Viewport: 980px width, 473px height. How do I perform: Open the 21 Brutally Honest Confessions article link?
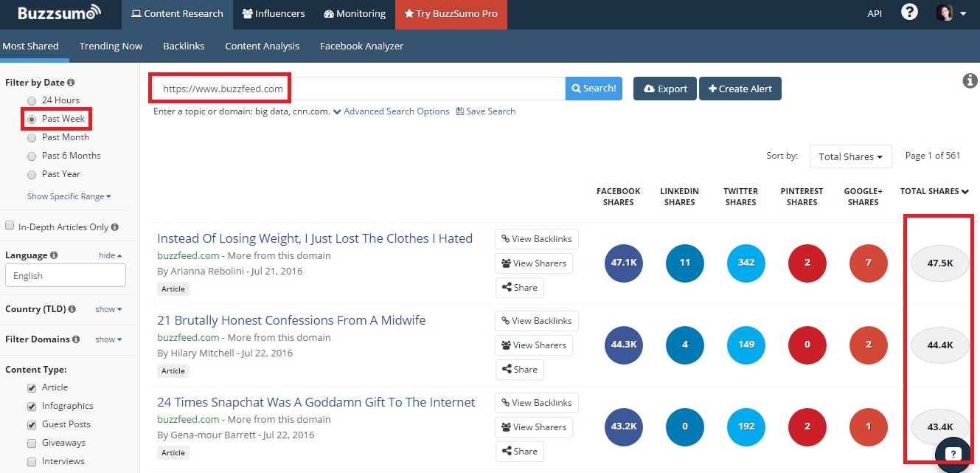291,320
